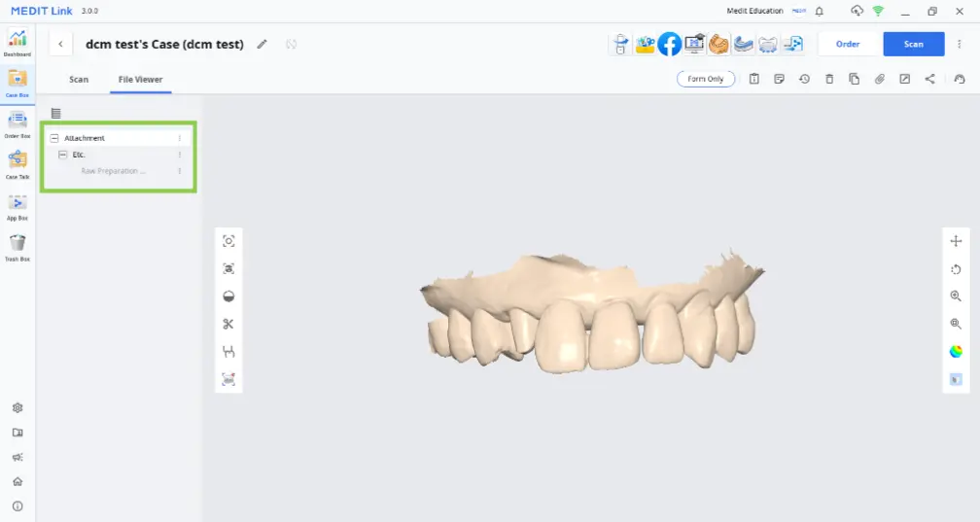
Task: Open external edit icon in toolbar
Action: pyautogui.click(x=905, y=79)
